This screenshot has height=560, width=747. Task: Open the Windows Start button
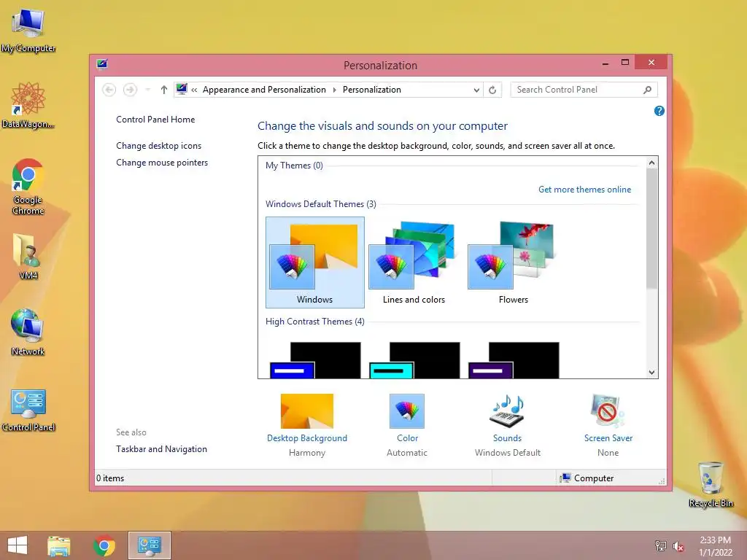(18, 545)
